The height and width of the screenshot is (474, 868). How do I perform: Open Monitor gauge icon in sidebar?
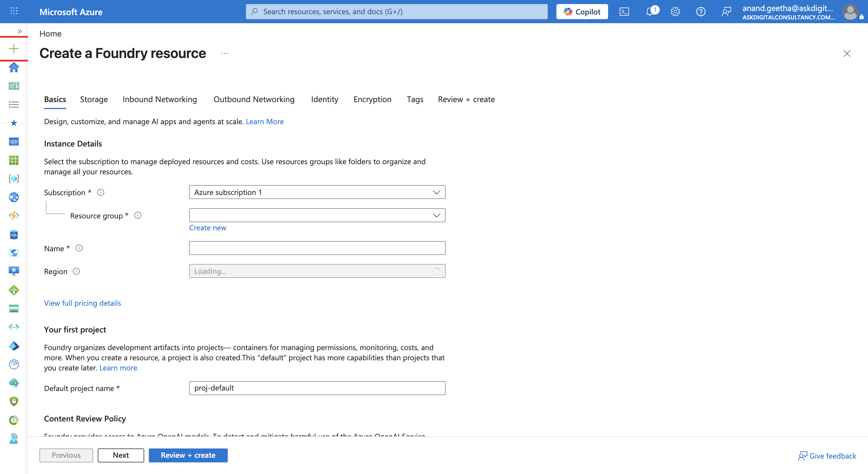click(14, 364)
